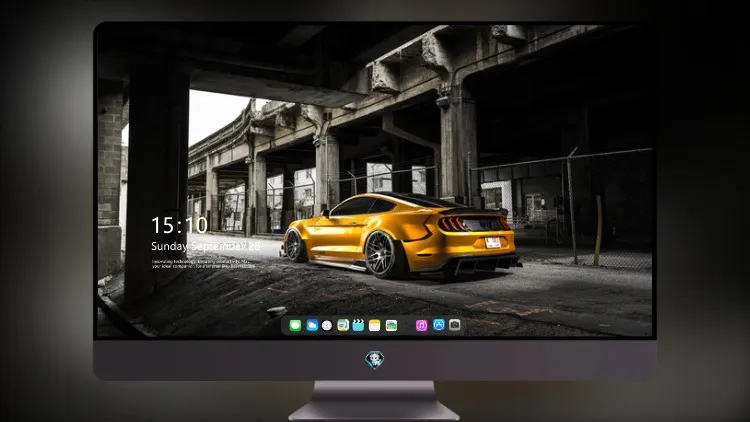Open the Videos clapperboard app in dock
Viewport: 750px width, 422px height.
pyautogui.click(x=358, y=325)
